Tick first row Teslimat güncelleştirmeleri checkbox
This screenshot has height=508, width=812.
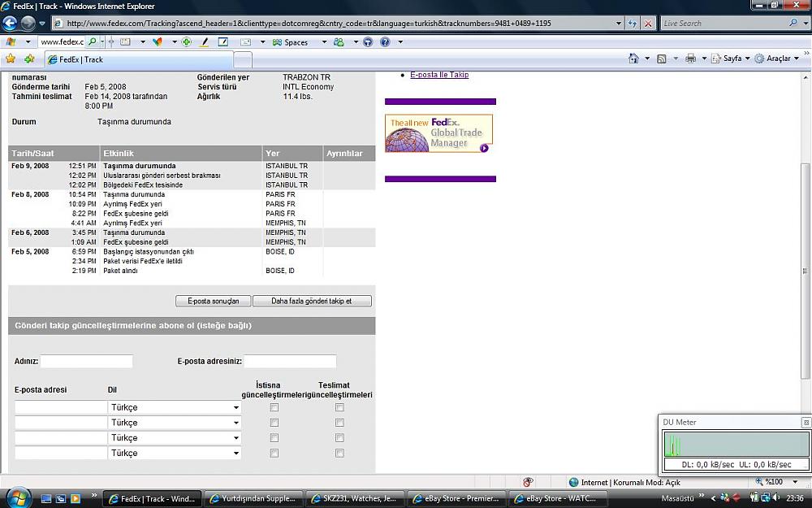(x=339, y=407)
